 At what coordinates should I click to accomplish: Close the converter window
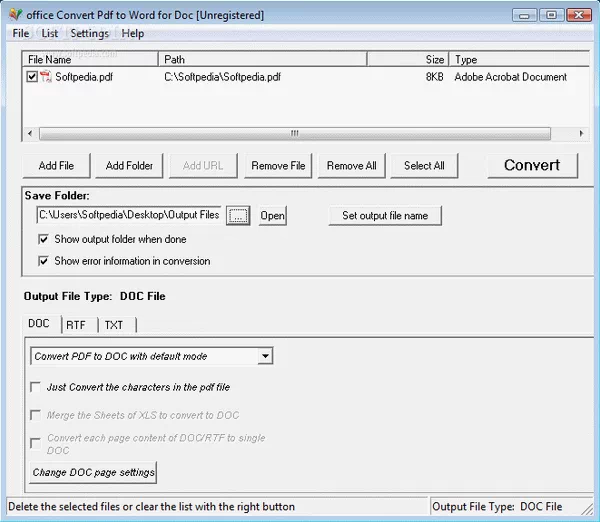(x=579, y=15)
